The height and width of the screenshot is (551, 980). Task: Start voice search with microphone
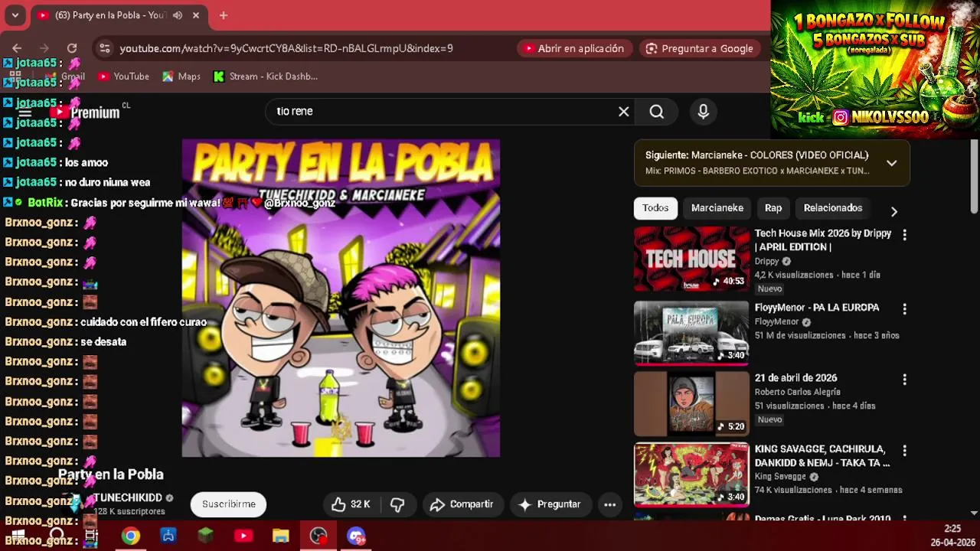pyautogui.click(x=704, y=112)
